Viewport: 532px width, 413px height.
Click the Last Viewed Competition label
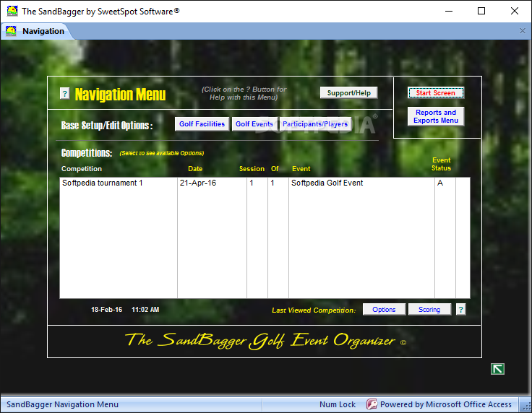coord(314,310)
